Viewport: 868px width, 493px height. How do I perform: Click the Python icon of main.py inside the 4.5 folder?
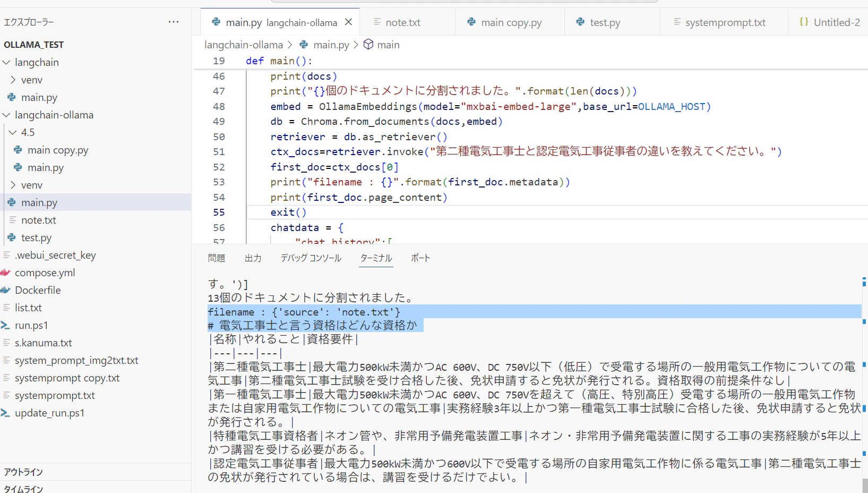(18, 167)
